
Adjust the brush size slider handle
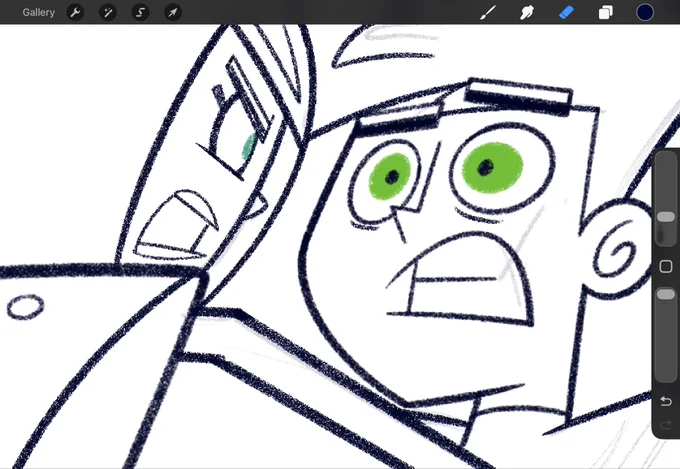666,217
